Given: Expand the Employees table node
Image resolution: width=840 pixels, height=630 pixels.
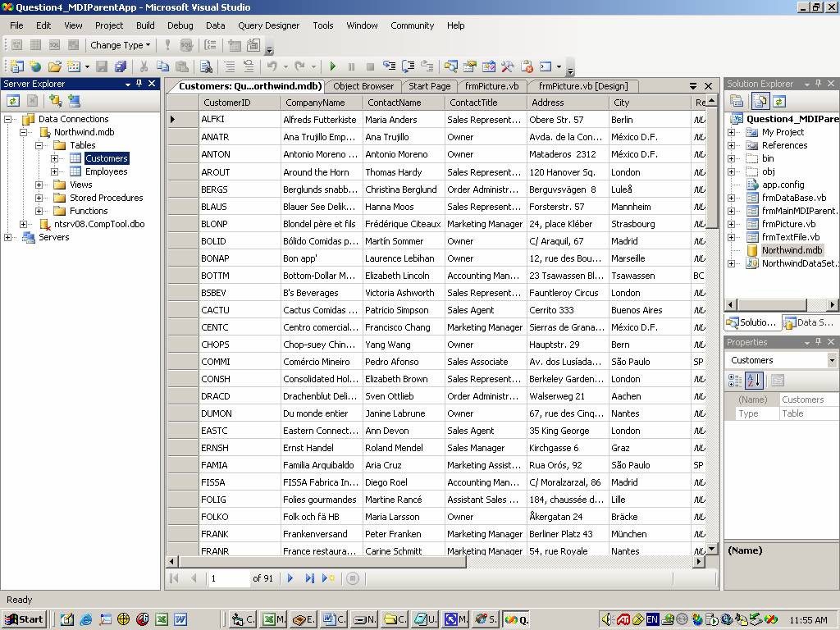Looking at the screenshot, I should click(55, 171).
